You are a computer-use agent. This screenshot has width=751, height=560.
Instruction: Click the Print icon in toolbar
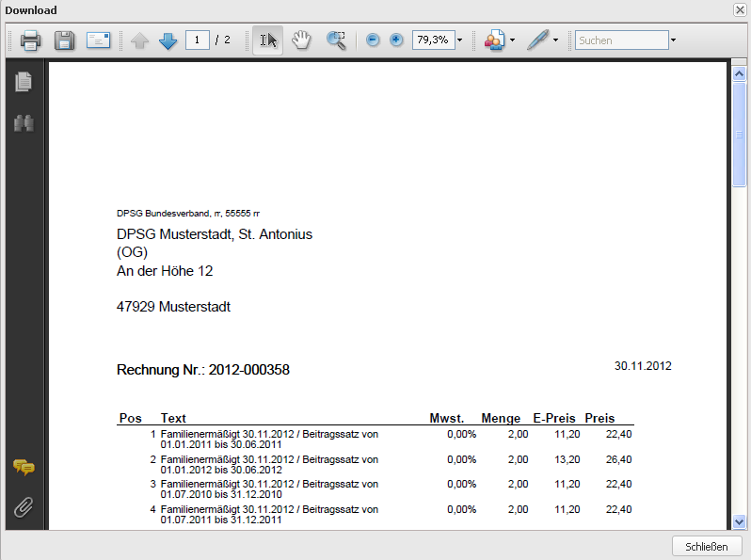[30, 40]
